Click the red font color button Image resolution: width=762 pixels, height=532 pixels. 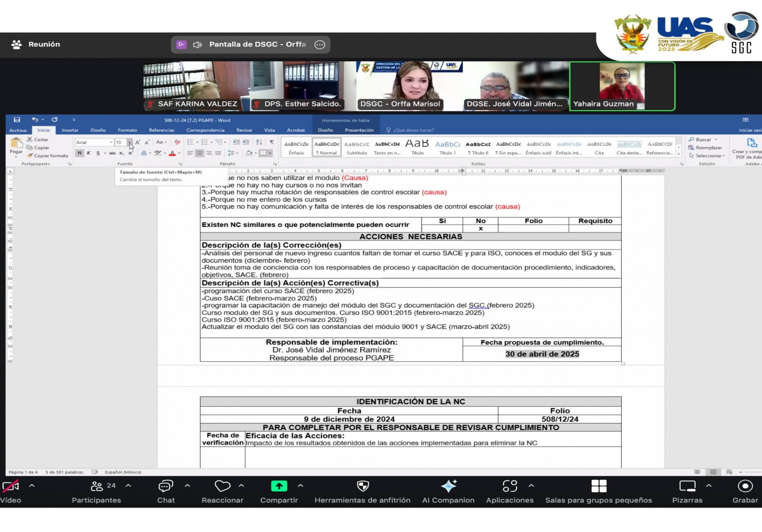point(172,153)
